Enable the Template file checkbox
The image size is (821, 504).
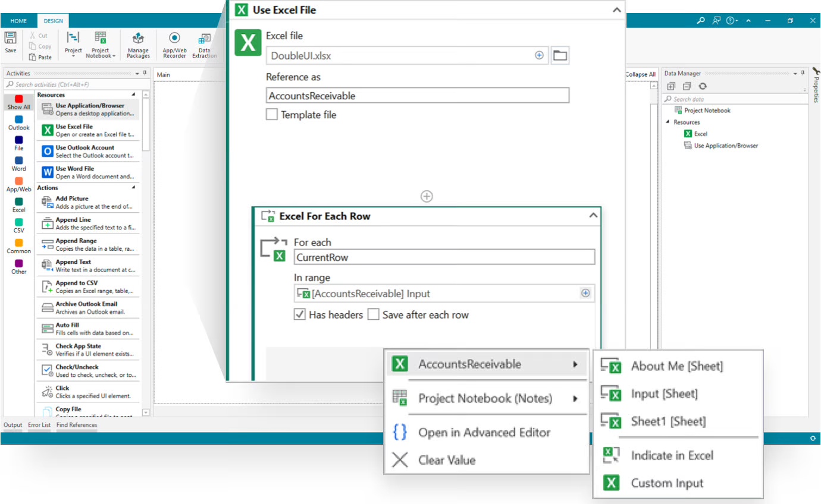(272, 115)
